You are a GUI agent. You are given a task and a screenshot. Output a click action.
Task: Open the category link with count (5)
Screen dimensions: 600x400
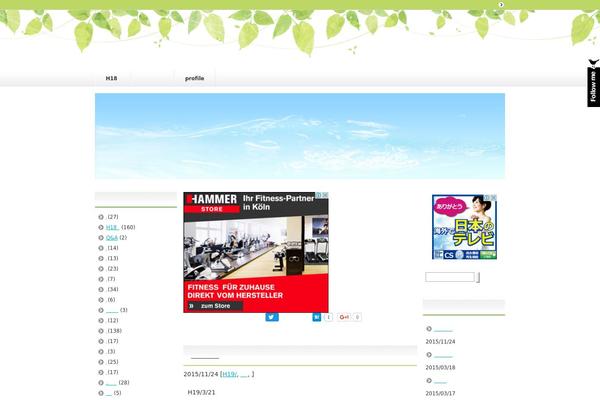coord(109,393)
